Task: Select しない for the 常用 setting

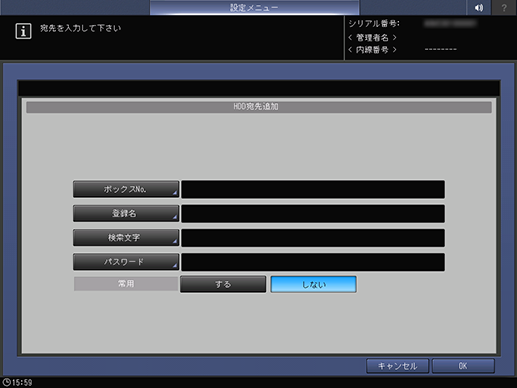Action: coord(313,284)
